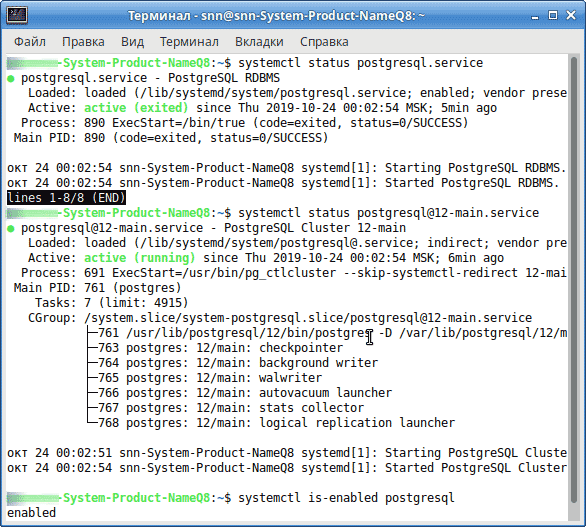Click the 'Starting PostgreSQL Cluste' log line
586x527 pixels.
(287, 453)
